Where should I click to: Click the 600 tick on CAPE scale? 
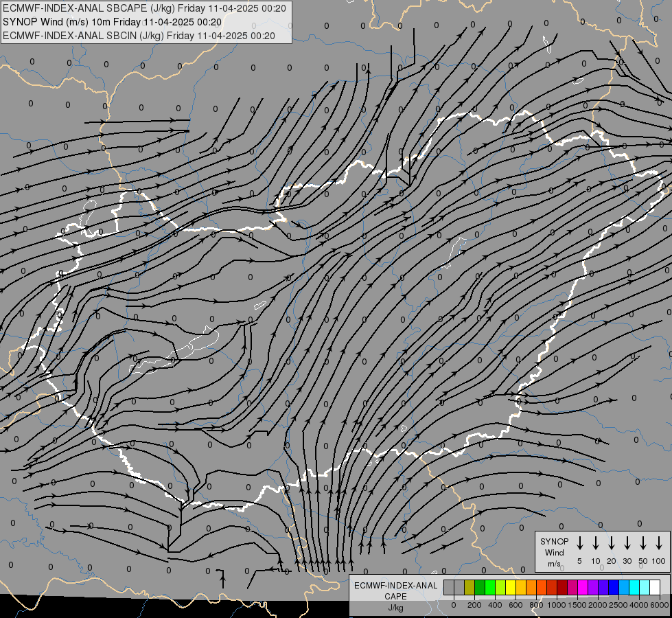pyautogui.click(x=515, y=605)
